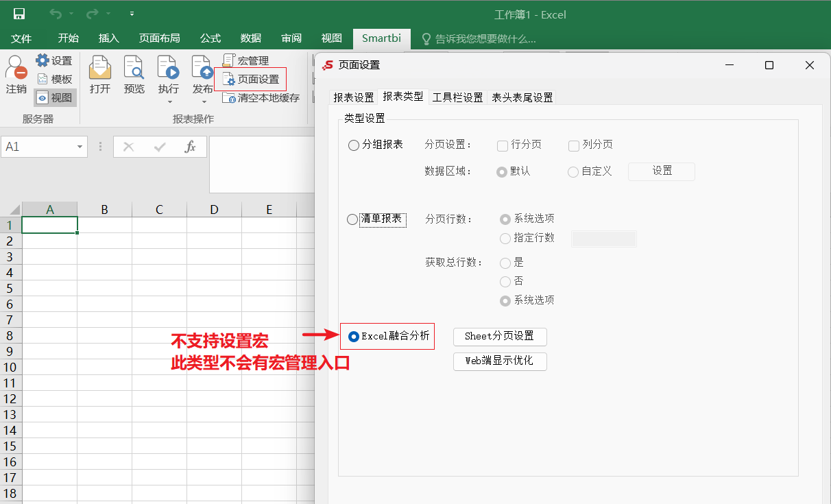This screenshot has width=831, height=504.
Task: Switch to 报表类型 tab in dialog
Action: 403,97
